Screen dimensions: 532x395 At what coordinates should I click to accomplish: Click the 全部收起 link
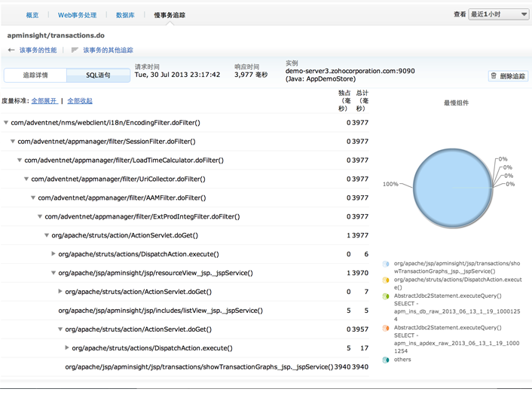[x=80, y=100]
